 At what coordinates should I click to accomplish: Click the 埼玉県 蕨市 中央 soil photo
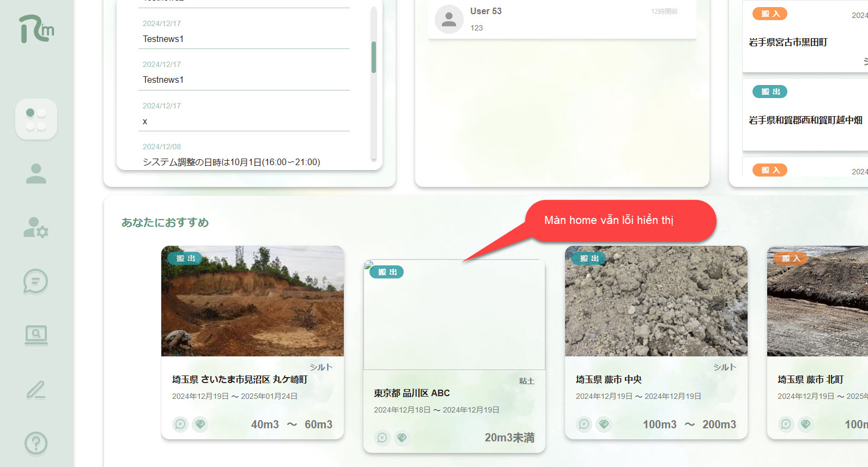point(656,301)
